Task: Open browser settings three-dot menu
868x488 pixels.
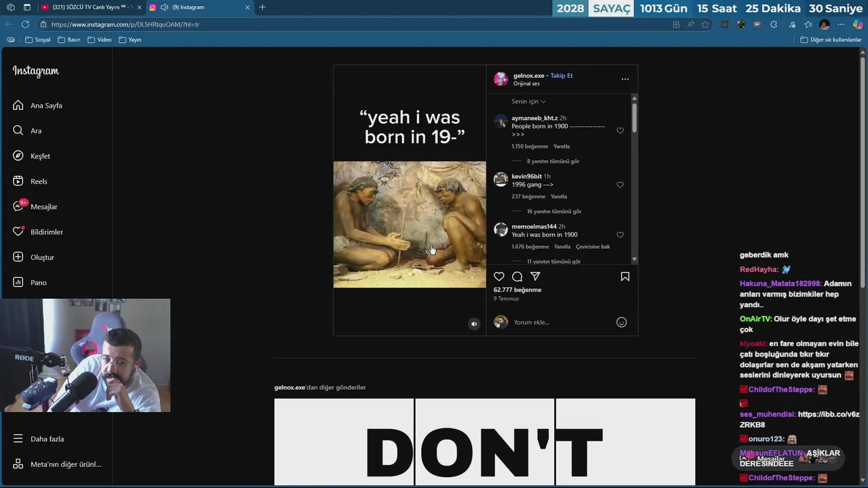Action: tap(841, 24)
